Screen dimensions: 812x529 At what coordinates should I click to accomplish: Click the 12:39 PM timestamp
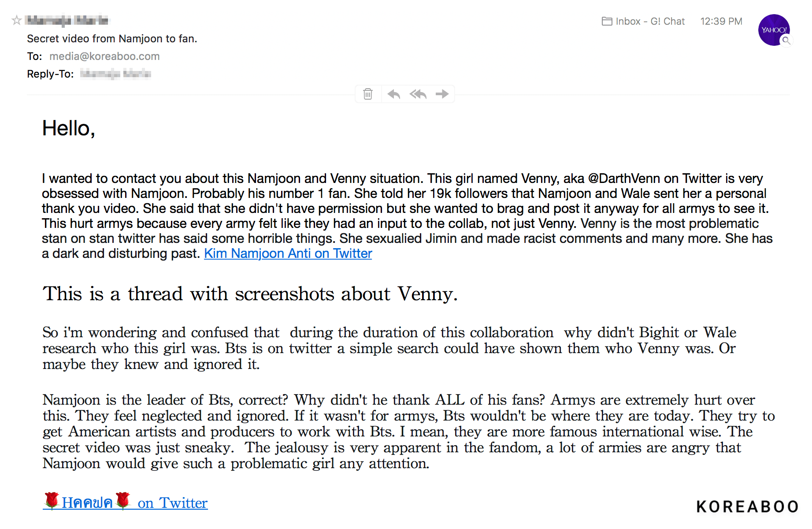[x=721, y=21]
